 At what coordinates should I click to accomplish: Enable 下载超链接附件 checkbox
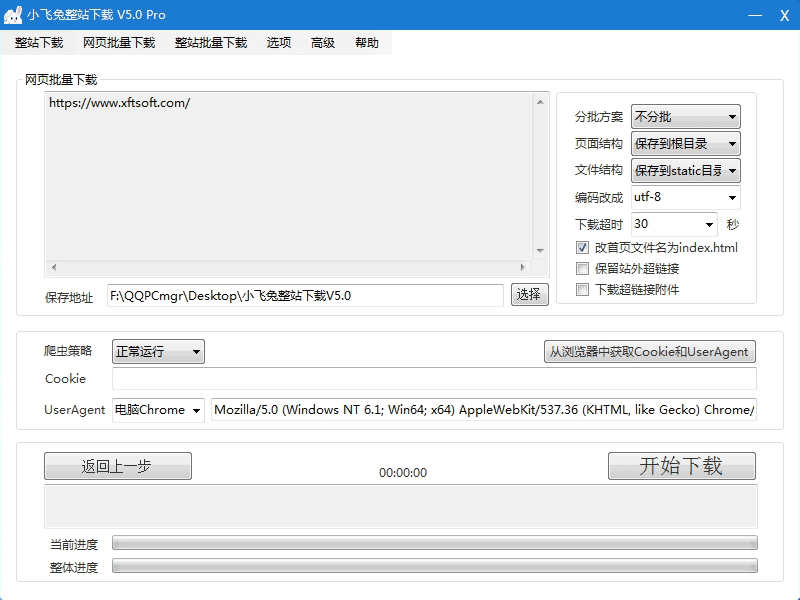tap(583, 290)
